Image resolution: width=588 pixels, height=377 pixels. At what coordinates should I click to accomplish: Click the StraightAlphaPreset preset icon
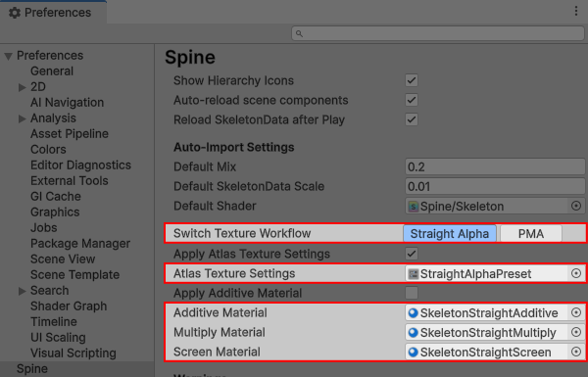point(414,274)
